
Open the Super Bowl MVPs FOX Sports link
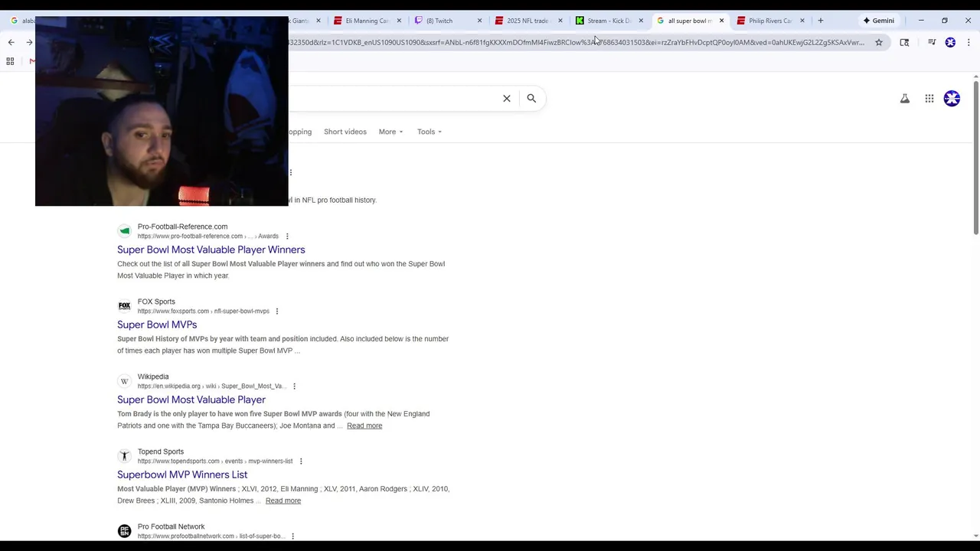157,324
